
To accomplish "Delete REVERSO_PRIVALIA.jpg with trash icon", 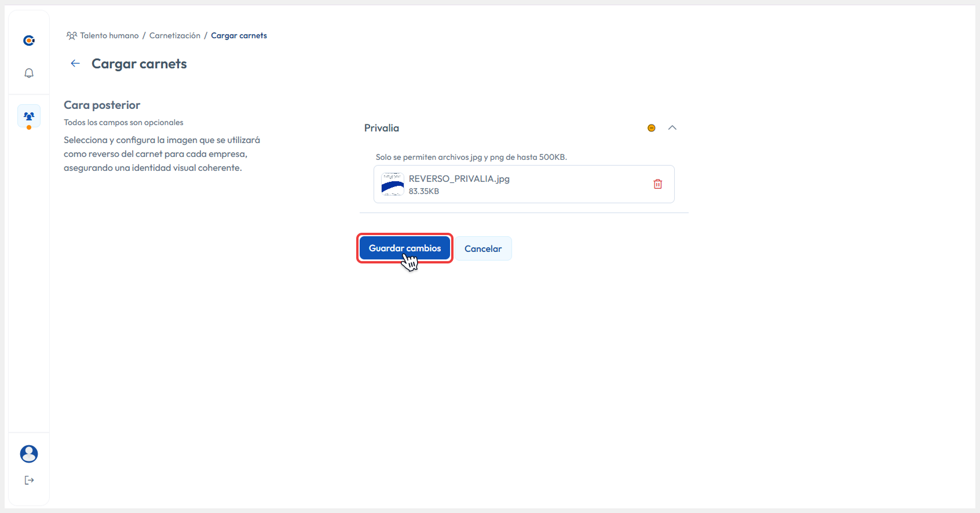I will 657,184.
